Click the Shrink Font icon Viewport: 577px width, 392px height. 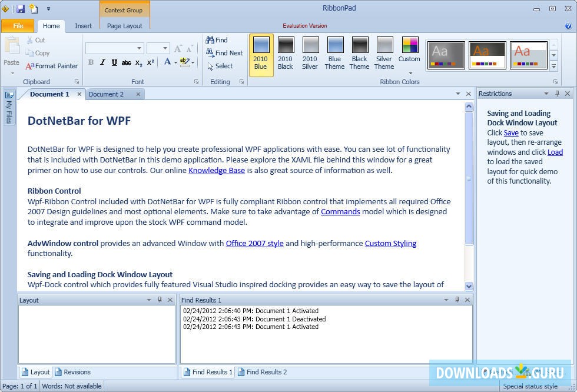(x=190, y=48)
